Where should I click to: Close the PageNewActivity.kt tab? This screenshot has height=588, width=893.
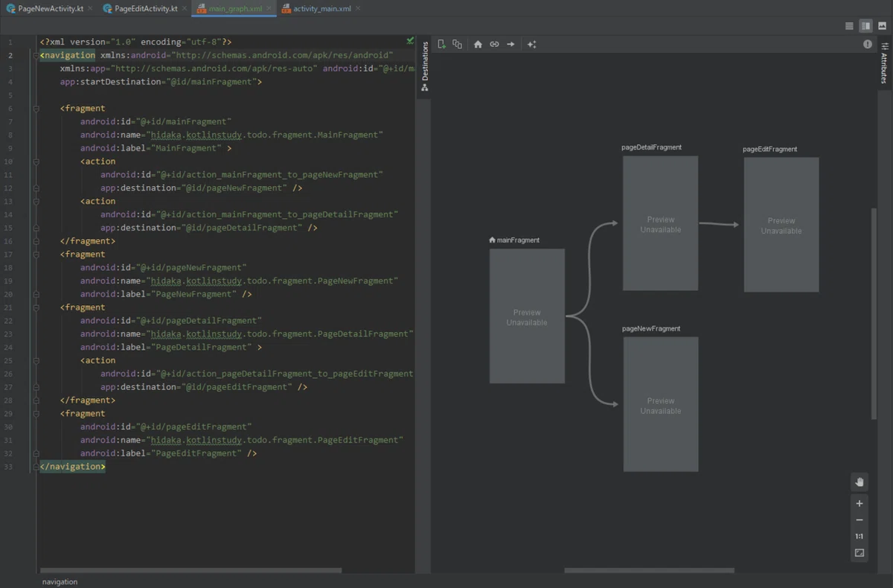(89, 8)
